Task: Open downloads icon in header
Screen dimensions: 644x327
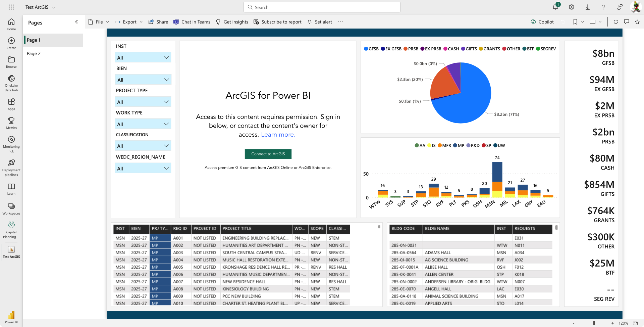Action: coord(588,7)
